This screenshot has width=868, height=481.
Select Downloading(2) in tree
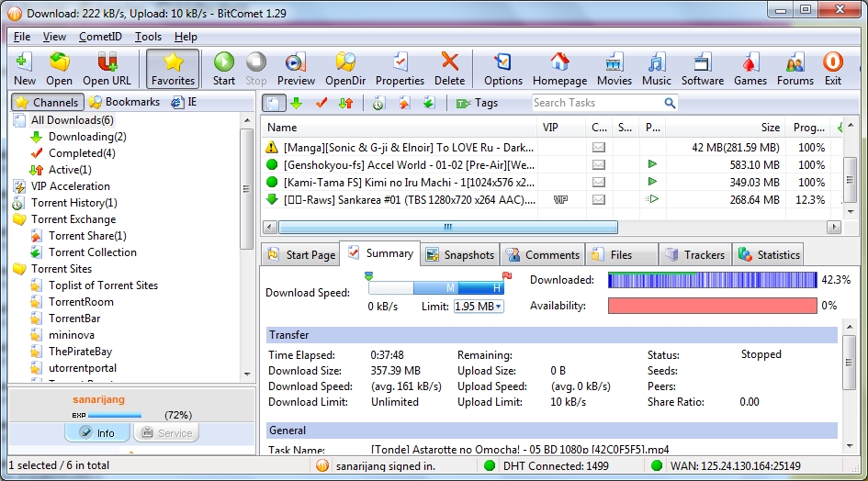(87, 137)
